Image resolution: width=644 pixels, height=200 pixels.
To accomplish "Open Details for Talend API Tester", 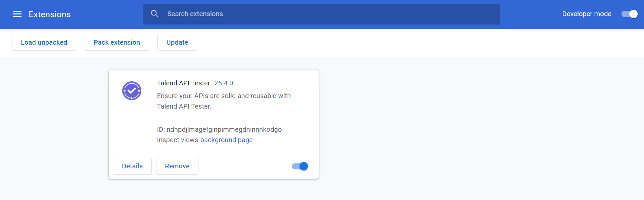I will [132, 166].
